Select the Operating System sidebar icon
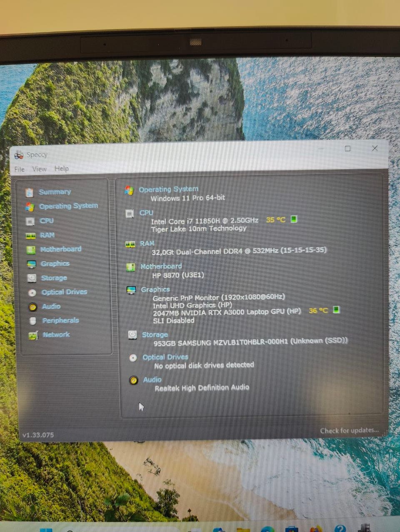The width and height of the screenshot is (400, 532). [30, 207]
